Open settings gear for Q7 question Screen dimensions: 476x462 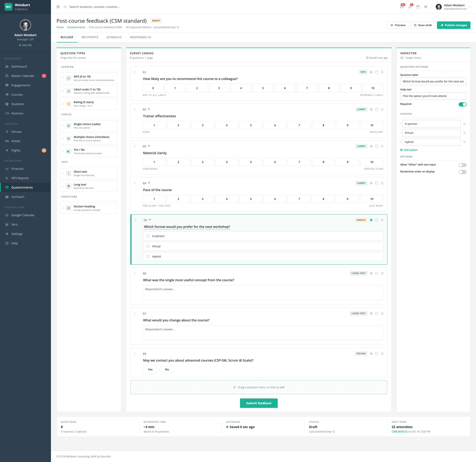pyautogui.click(x=371, y=314)
